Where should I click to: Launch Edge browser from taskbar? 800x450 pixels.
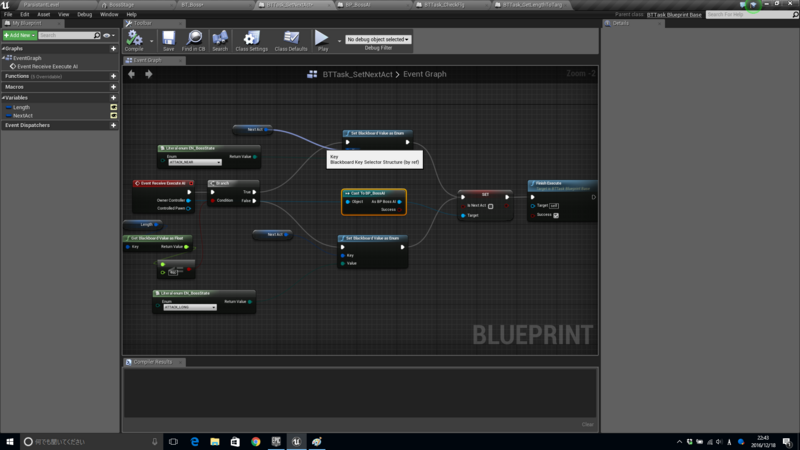[194, 441]
